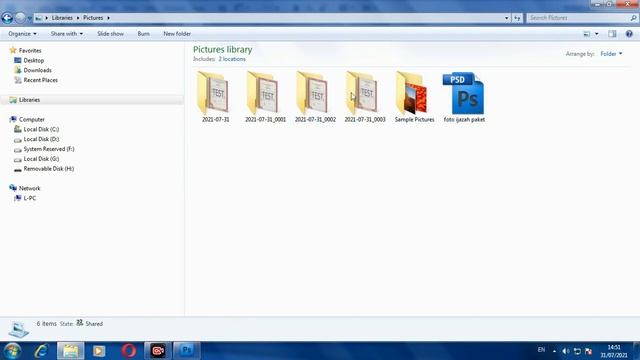Open the volume speaker icon
Viewport: 640px width, 360px height.
click(565, 351)
